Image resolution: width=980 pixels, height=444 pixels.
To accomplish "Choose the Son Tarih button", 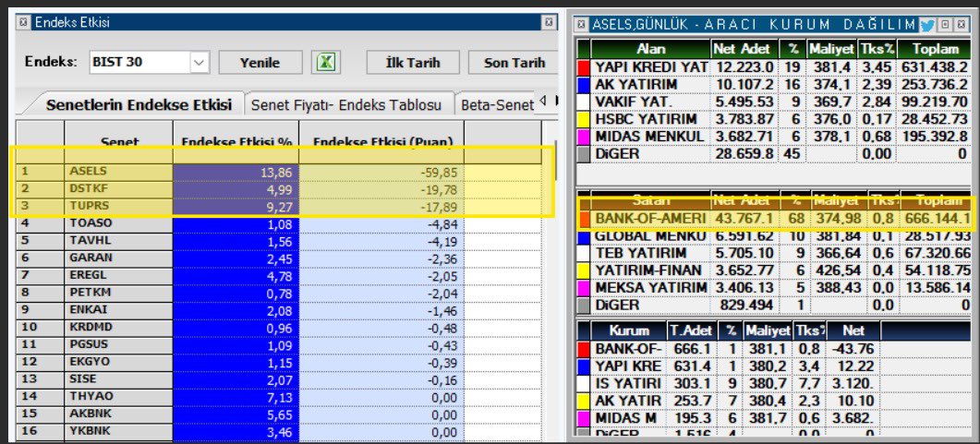I will tap(514, 63).
